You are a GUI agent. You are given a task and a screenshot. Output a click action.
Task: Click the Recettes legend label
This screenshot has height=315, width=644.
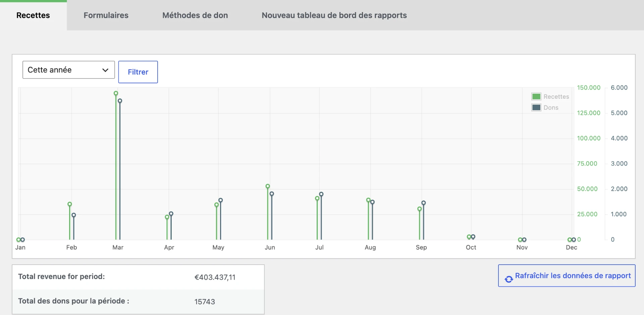coord(556,97)
